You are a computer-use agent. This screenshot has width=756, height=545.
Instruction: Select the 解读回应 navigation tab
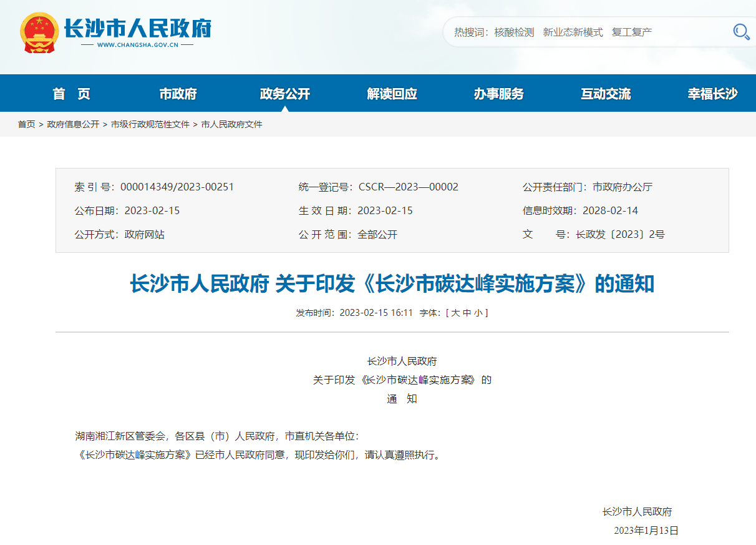tap(392, 92)
